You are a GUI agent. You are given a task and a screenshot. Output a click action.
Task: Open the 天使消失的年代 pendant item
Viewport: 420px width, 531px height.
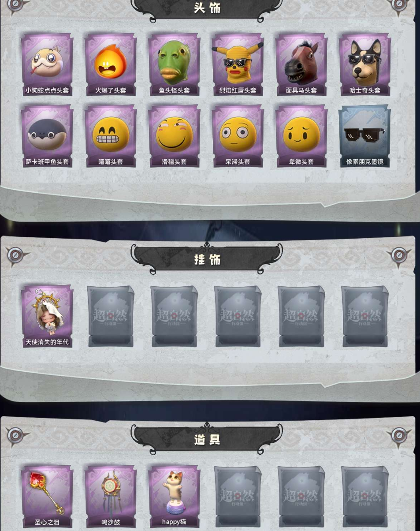(47, 317)
